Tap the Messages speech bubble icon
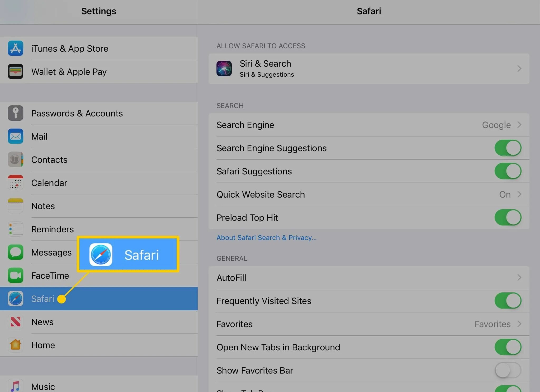Screen dimensions: 540x392 tap(16, 252)
